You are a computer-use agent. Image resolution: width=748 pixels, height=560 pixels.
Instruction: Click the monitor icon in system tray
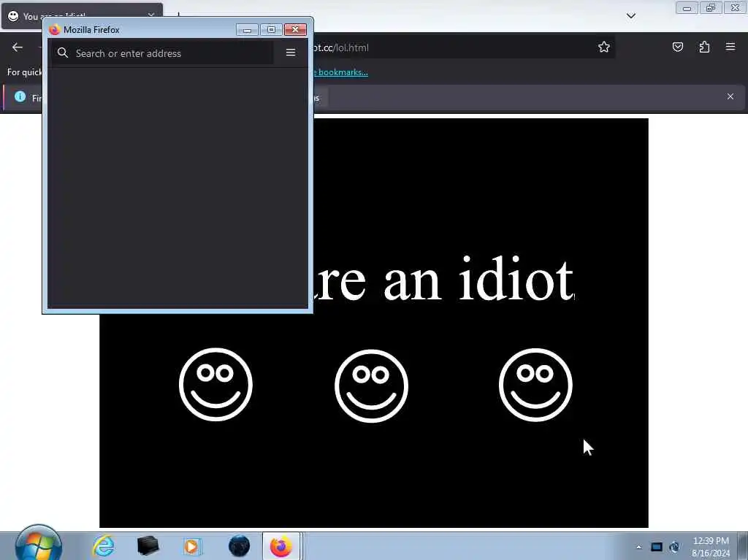(657, 547)
